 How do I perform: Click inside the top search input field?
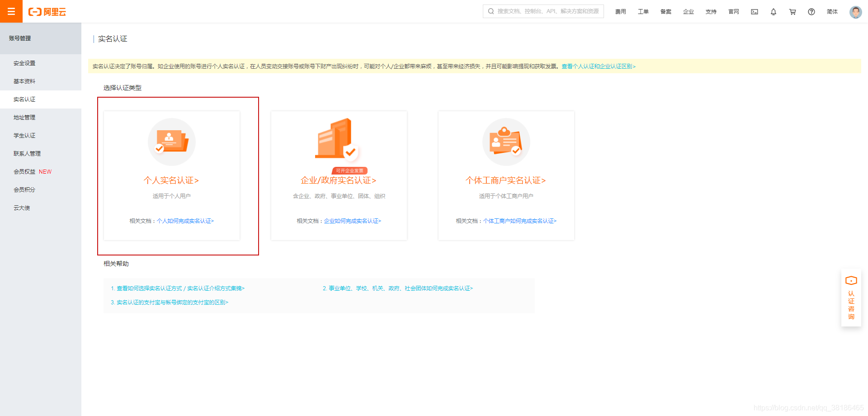pyautogui.click(x=542, y=11)
